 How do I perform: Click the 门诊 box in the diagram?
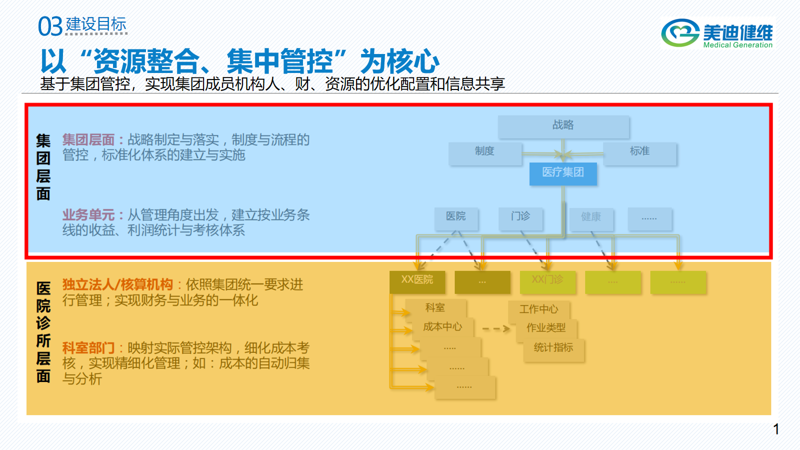tap(520, 217)
